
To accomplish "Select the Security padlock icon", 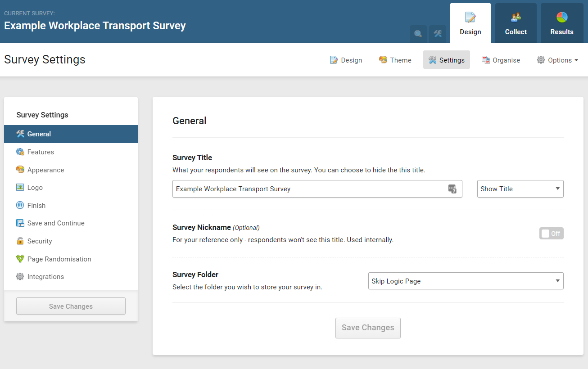I will [x=21, y=241].
